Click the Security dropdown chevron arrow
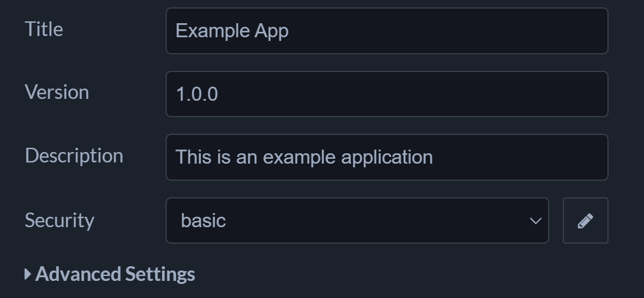The width and height of the screenshot is (644, 298). click(535, 220)
